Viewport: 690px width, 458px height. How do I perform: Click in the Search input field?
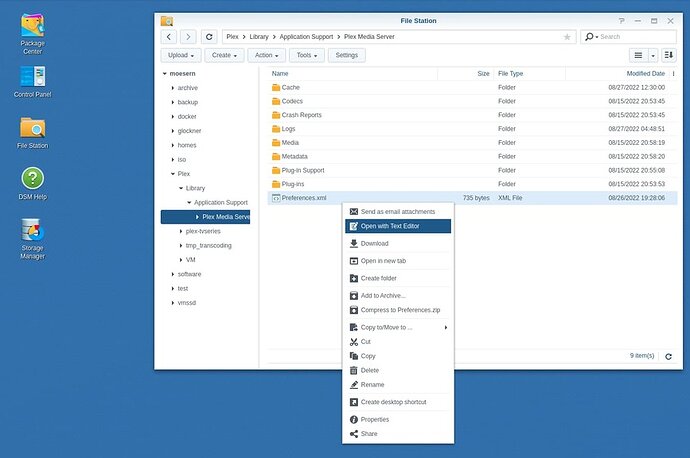pos(636,37)
